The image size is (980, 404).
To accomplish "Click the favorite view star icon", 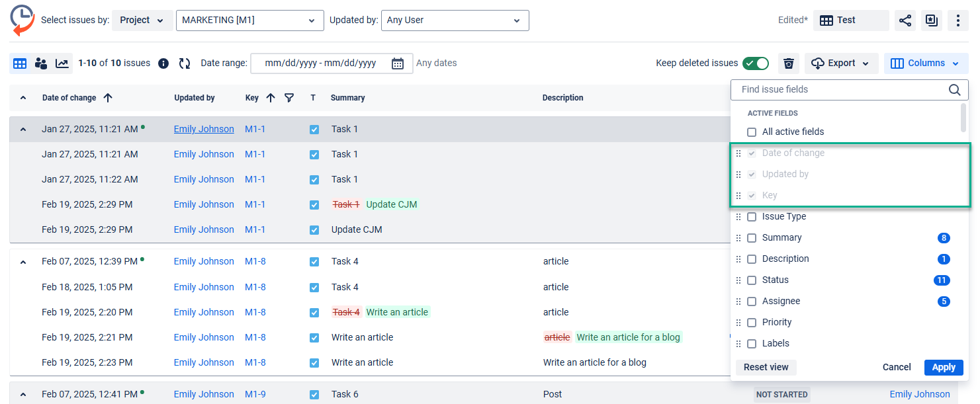I will tap(932, 20).
